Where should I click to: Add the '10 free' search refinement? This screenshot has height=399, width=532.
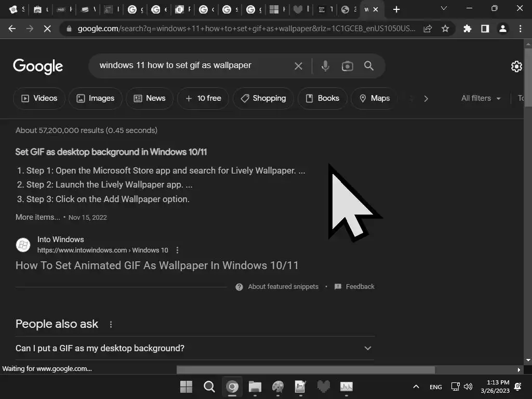point(203,98)
